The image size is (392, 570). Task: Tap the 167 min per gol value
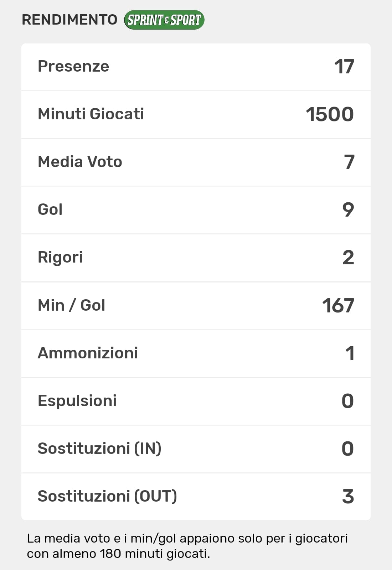point(338,306)
